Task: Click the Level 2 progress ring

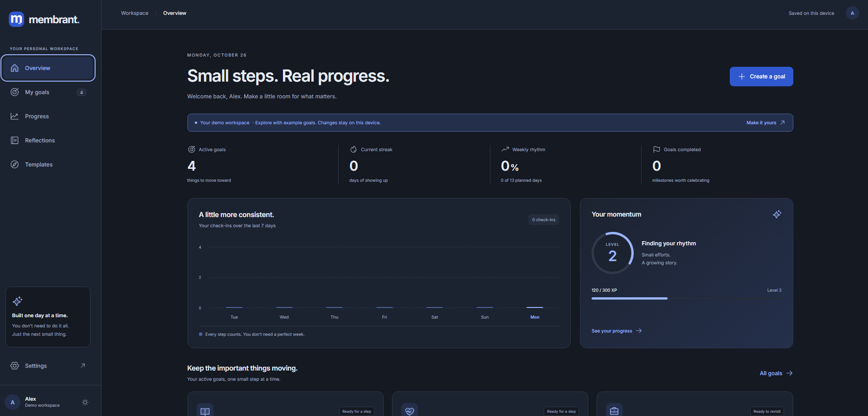Action: [x=612, y=253]
